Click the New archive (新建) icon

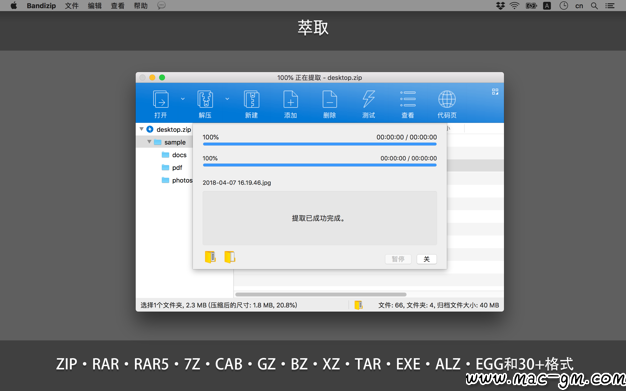coord(252,103)
